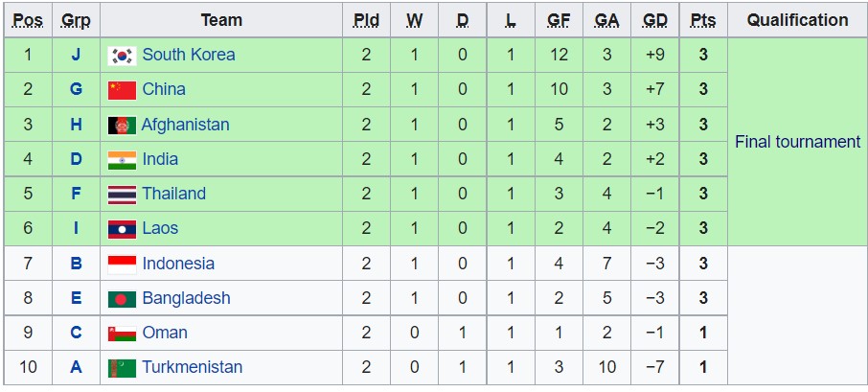Screen dimensions: 868x392
Task: Click the Bangladesh flag icon
Action: [x=122, y=298]
